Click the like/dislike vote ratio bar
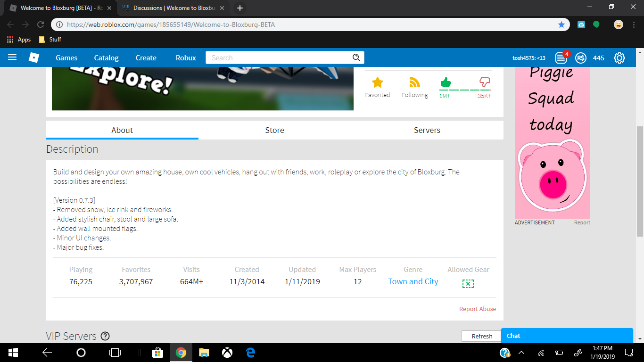Viewport: 644px width, 362px height. point(465,90)
